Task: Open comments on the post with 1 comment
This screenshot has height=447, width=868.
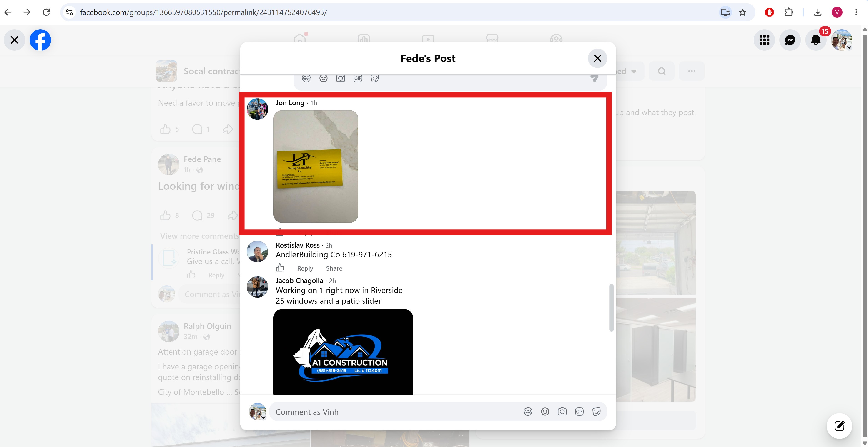Action: [201, 129]
